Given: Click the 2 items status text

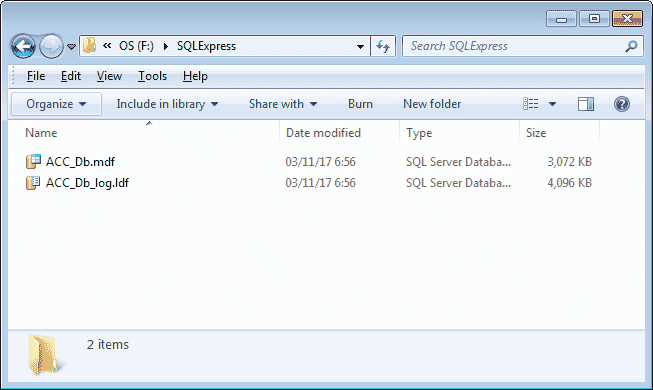Looking at the screenshot, I should coord(108,345).
